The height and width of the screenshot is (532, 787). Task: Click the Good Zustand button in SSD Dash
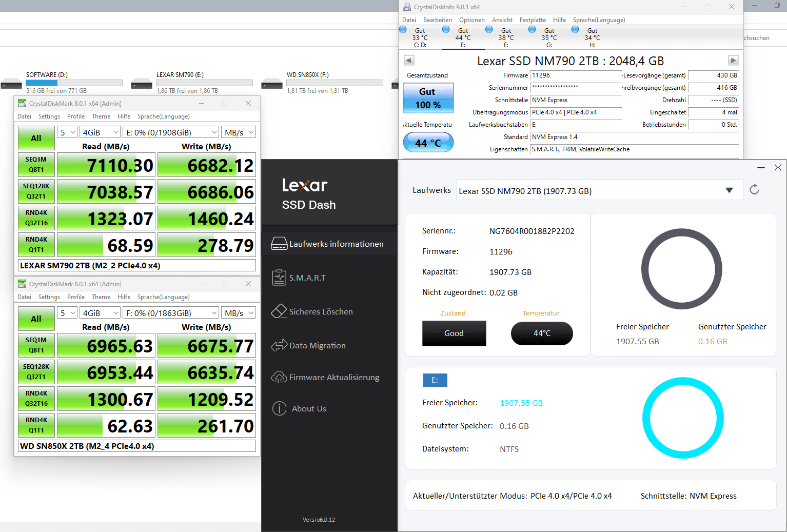click(x=454, y=333)
